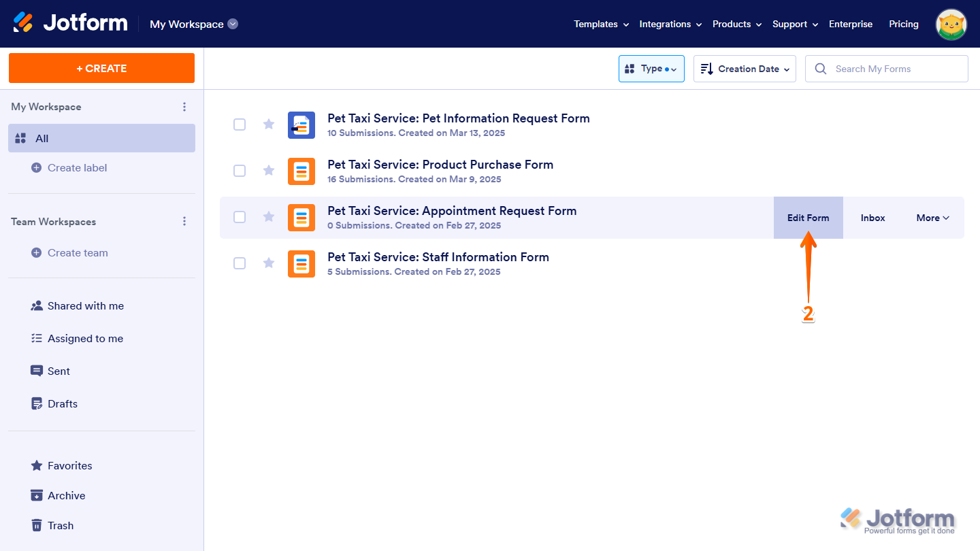Check the Product Purchase Form checkbox

click(240, 171)
